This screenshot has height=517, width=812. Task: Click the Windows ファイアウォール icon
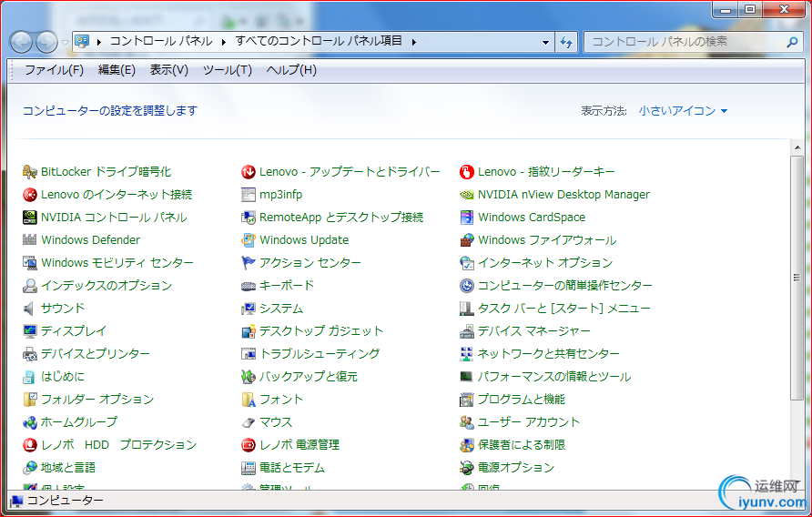pyautogui.click(x=467, y=240)
